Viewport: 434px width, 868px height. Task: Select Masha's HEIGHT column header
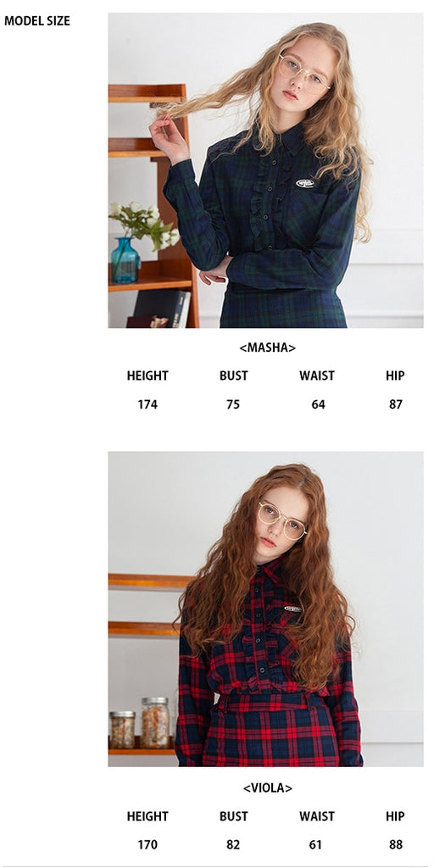pos(147,376)
